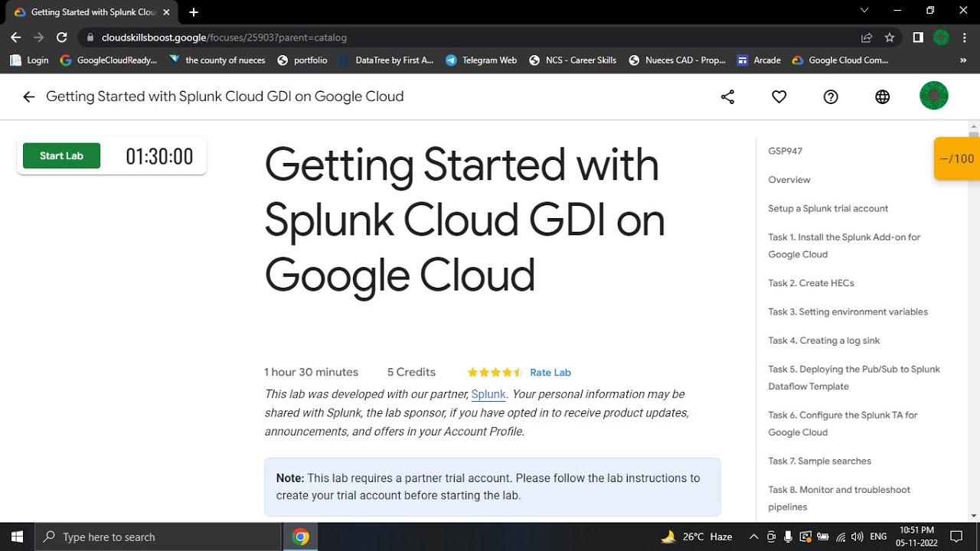980x551 pixels.
Task: Open browser side panel icon
Action: [x=918, y=37]
